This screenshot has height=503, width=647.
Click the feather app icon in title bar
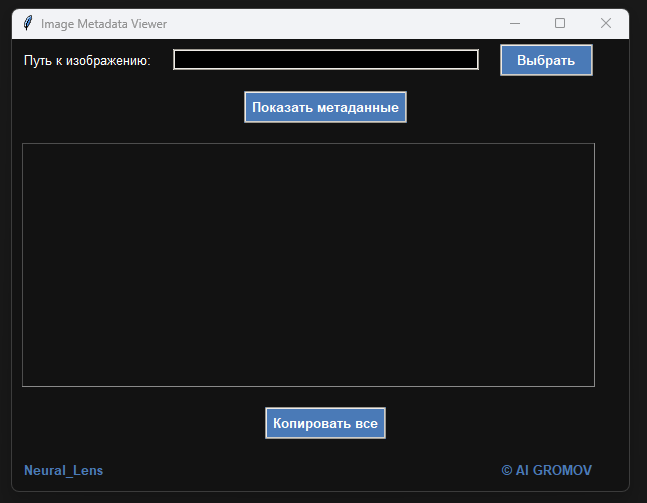tap(28, 23)
